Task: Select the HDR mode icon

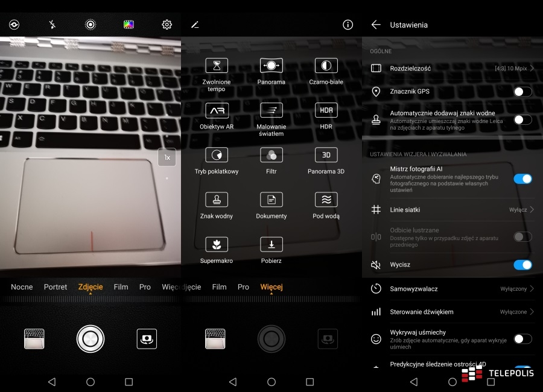Action: tap(326, 111)
